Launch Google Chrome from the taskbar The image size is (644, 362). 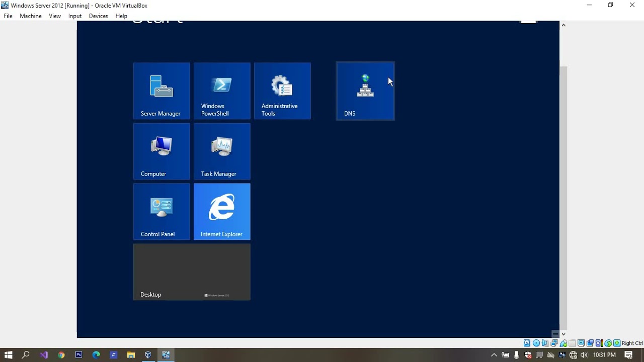click(61, 355)
